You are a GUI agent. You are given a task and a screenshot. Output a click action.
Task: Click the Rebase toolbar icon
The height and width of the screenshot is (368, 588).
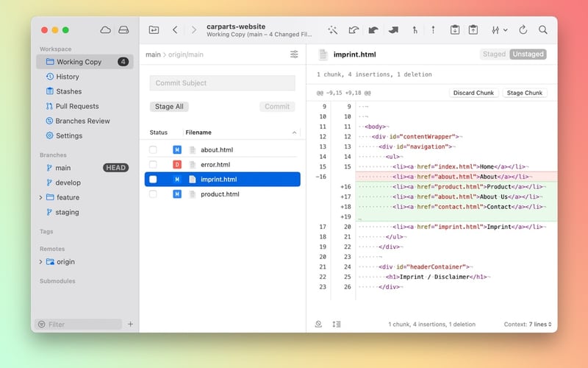pos(433,30)
